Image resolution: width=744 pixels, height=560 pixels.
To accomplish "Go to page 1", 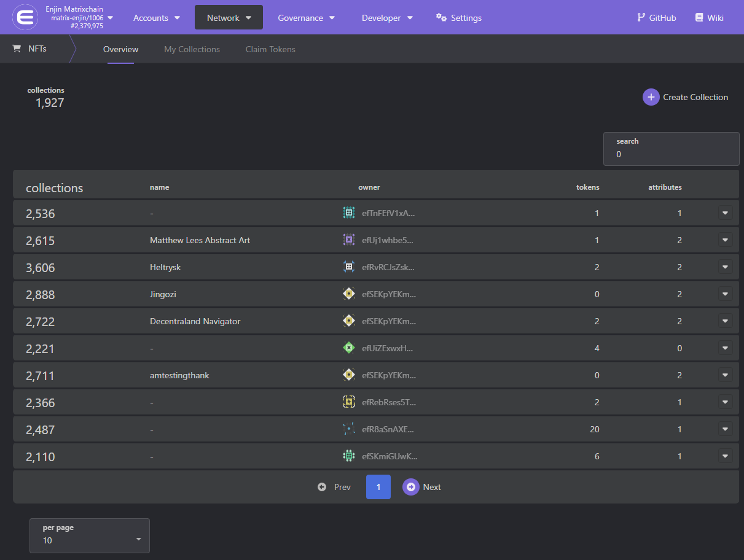I will click(378, 487).
